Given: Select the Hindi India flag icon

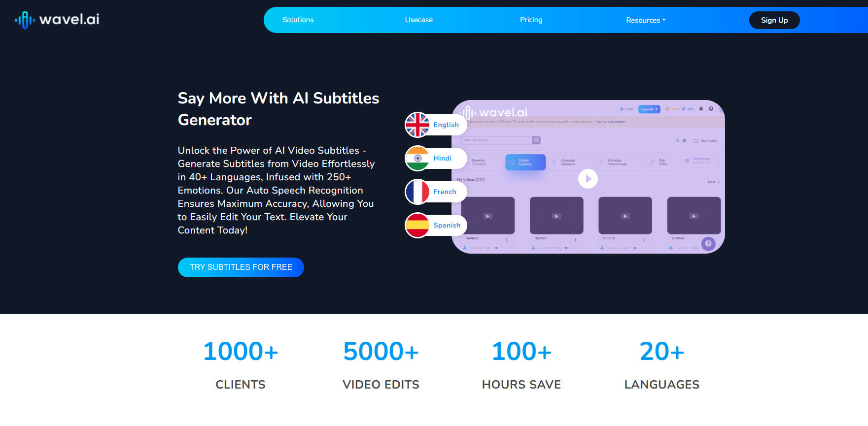Looking at the screenshot, I should click(x=417, y=158).
